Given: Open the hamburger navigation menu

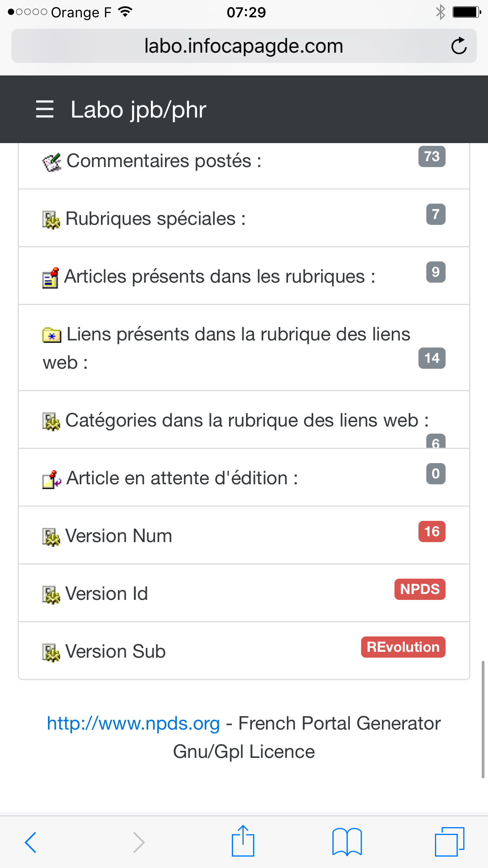Looking at the screenshot, I should tap(44, 109).
